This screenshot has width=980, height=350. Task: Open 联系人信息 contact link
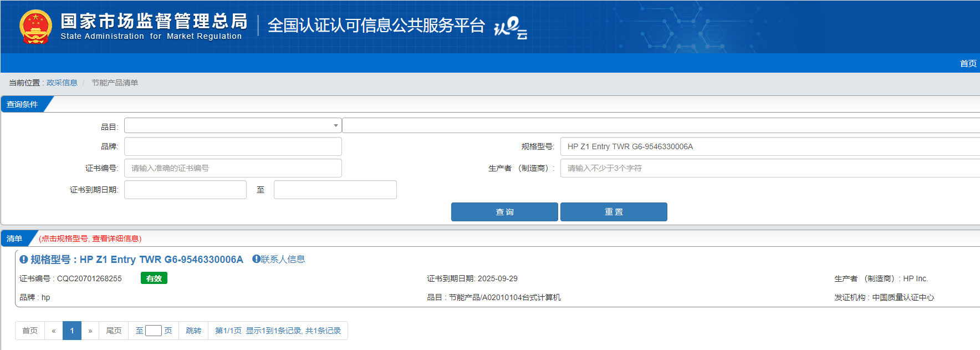pos(283,259)
